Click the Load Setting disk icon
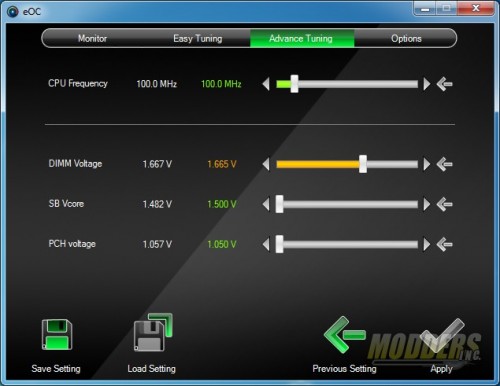The width and height of the screenshot is (500, 386). coord(153,332)
